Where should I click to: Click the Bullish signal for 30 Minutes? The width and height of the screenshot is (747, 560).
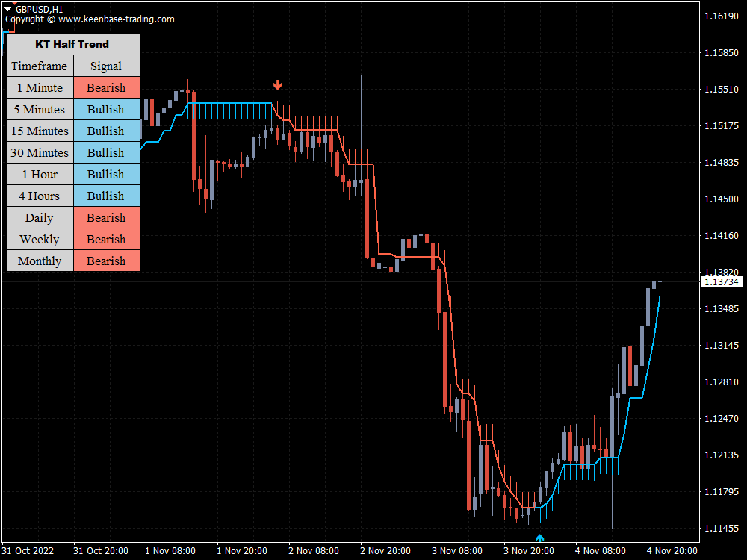point(107,152)
